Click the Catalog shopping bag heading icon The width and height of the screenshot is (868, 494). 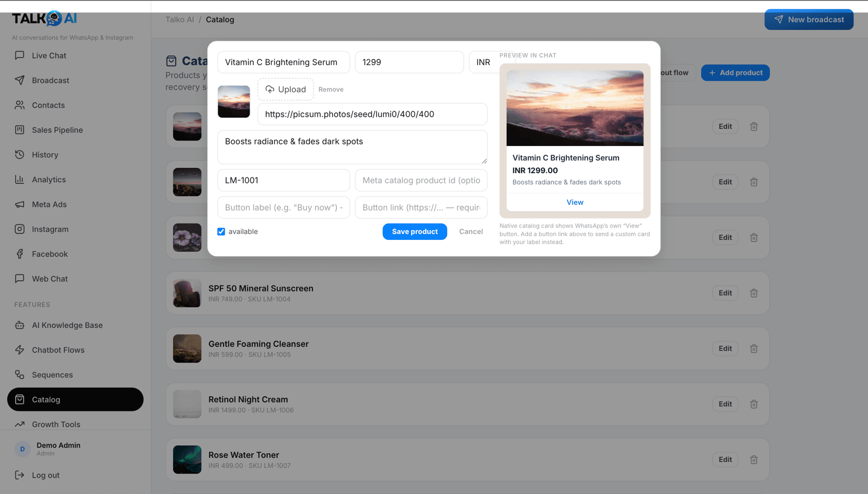(171, 61)
